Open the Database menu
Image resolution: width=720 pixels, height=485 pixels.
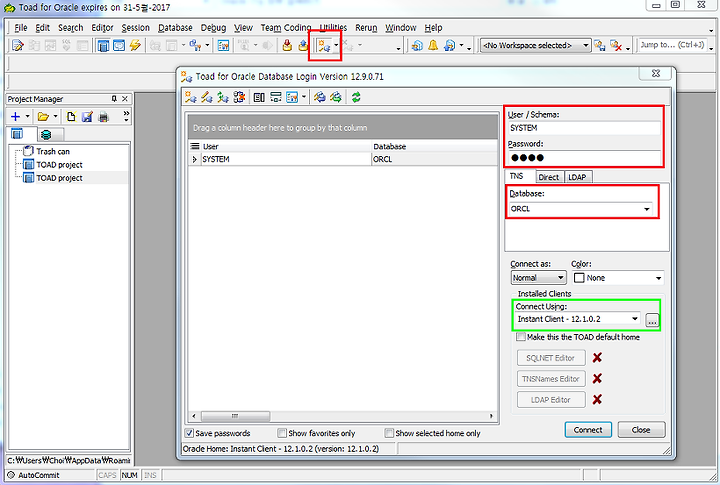(x=175, y=28)
